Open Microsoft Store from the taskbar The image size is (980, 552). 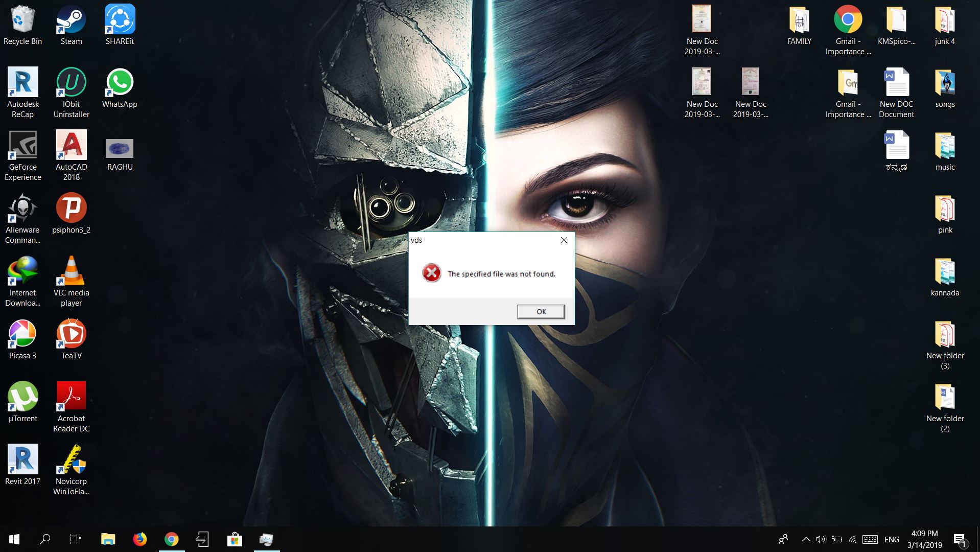pyautogui.click(x=235, y=539)
